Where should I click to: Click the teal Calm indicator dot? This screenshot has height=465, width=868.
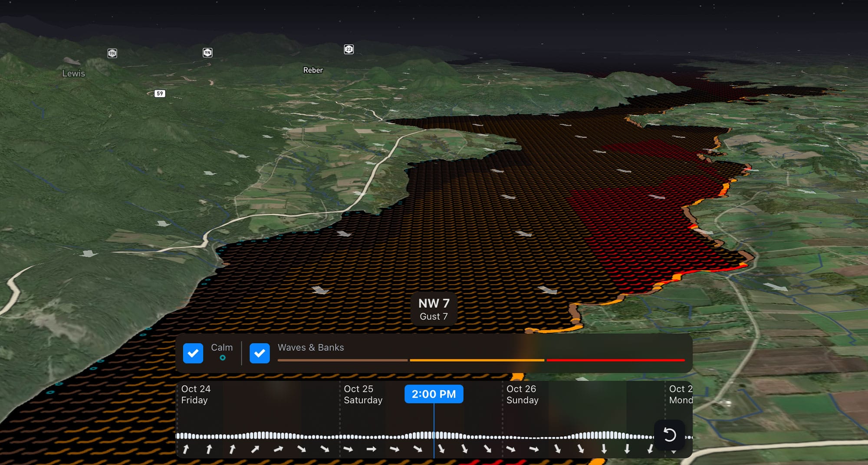pos(222,358)
